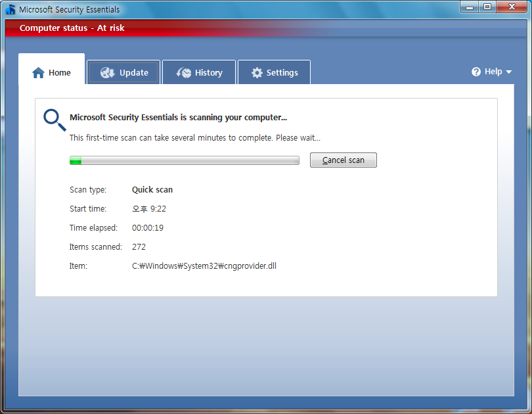Open the Help menu
Image resolution: width=532 pixels, height=414 pixels.
491,72
